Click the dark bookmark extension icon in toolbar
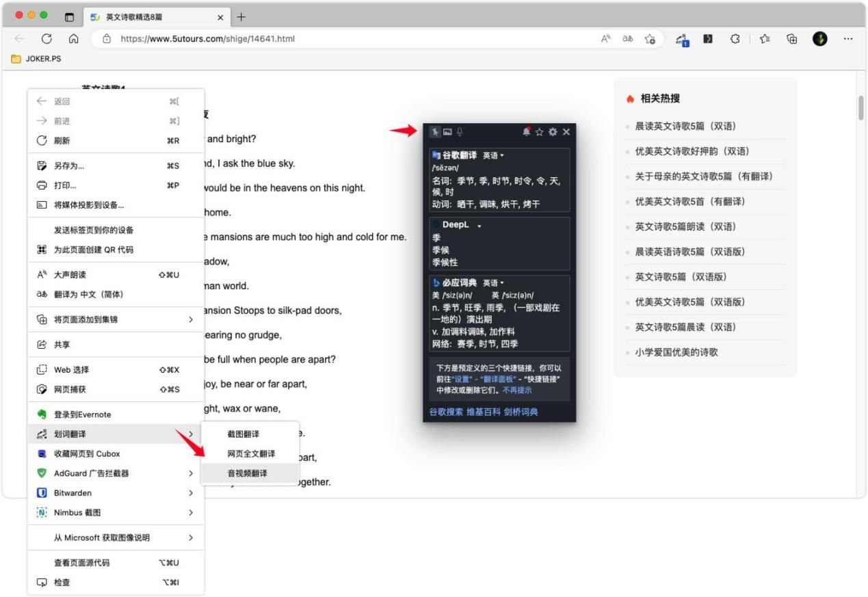This screenshot has width=868, height=597. pyautogui.click(x=709, y=39)
